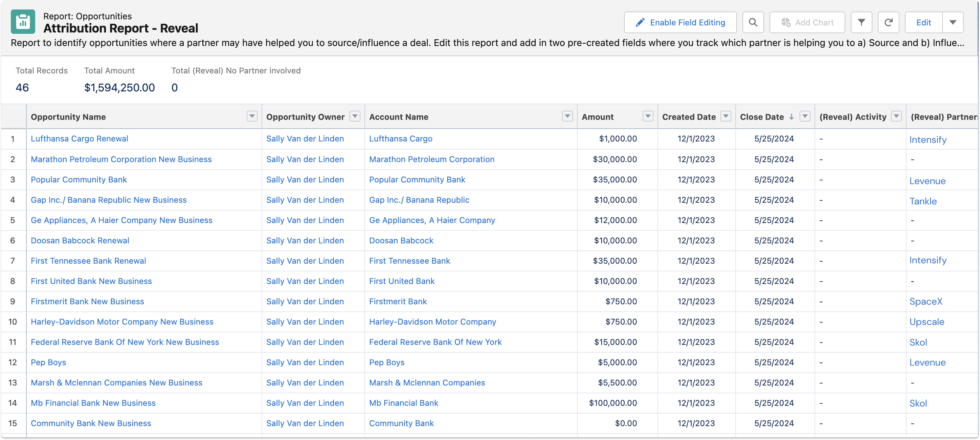The image size is (980, 440).
Task: Open Federal Reserve Bank Of New York account
Action: point(435,342)
